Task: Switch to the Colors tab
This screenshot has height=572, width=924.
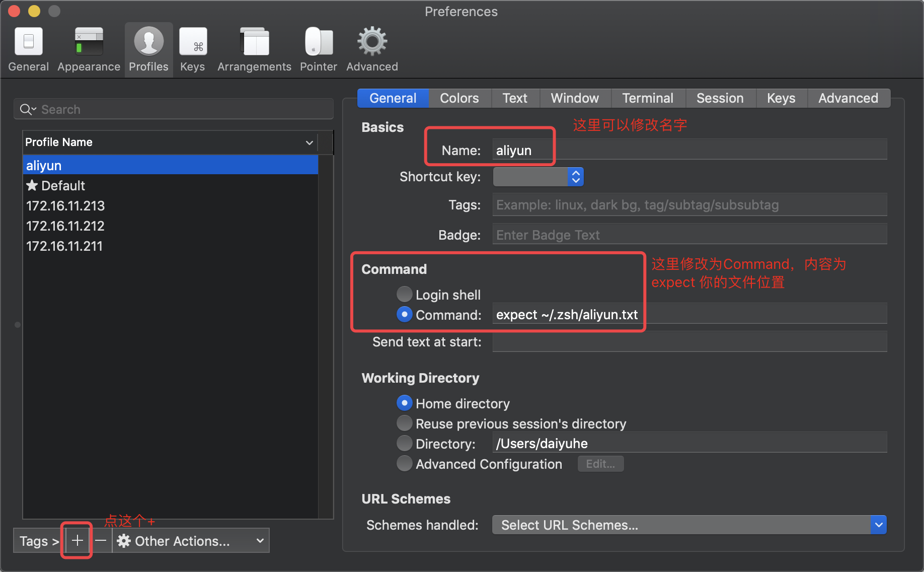Action: [x=459, y=98]
